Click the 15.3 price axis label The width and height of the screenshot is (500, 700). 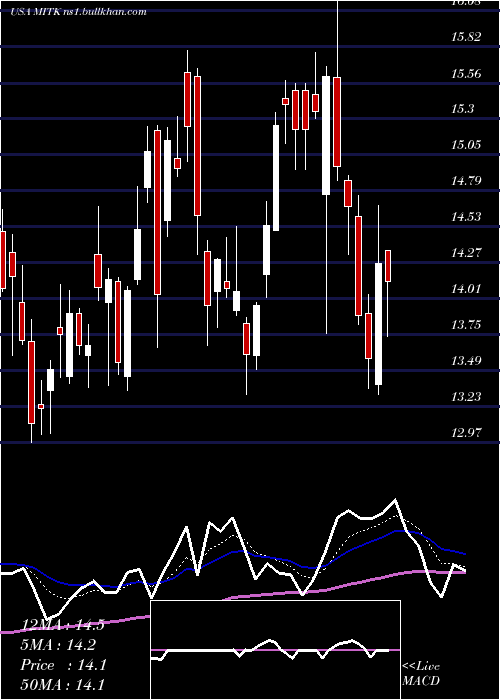(x=462, y=109)
